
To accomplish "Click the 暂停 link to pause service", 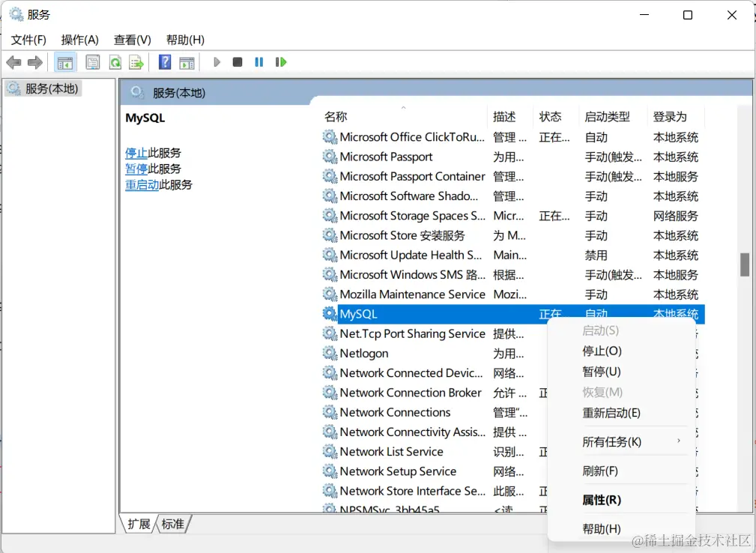I will coord(136,169).
